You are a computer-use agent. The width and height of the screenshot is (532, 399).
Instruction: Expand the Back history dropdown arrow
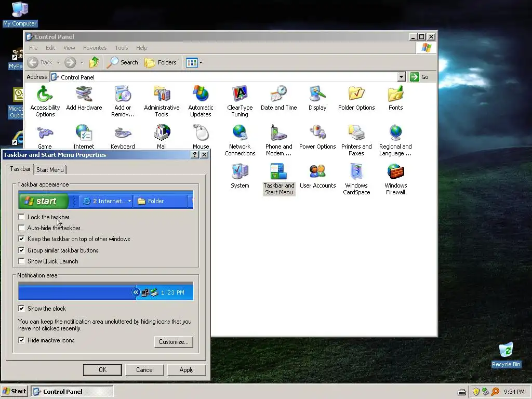tap(58, 62)
